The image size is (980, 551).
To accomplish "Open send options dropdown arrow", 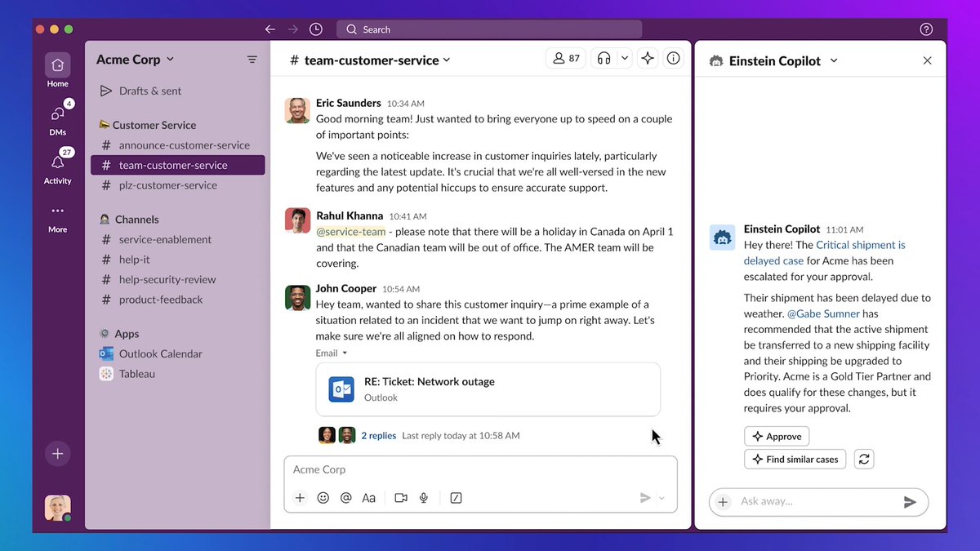I will pyautogui.click(x=662, y=498).
